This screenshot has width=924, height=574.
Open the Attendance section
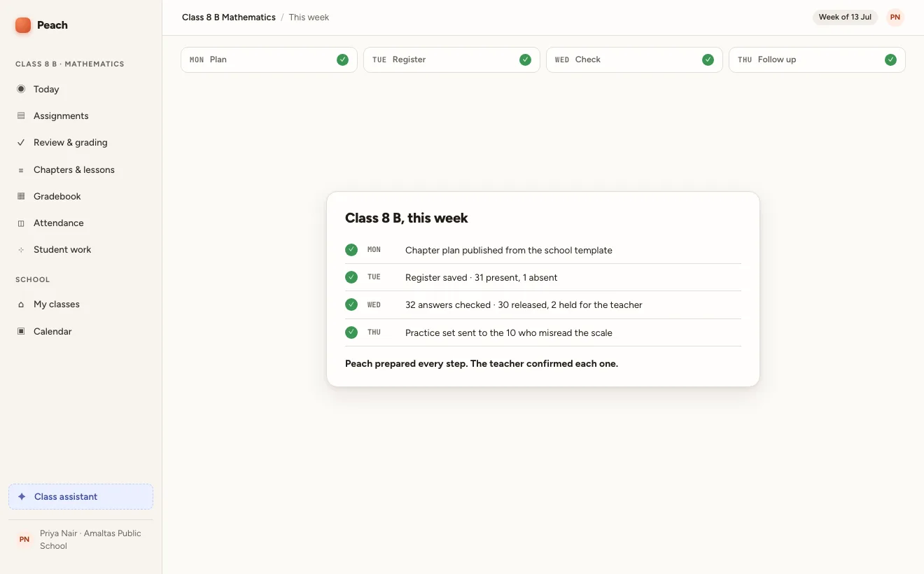pos(81,223)
